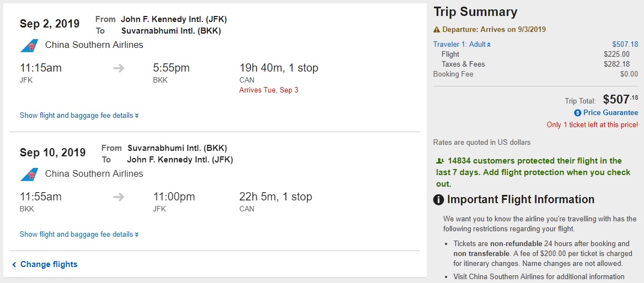Open the Change flights link

[49, 264]
